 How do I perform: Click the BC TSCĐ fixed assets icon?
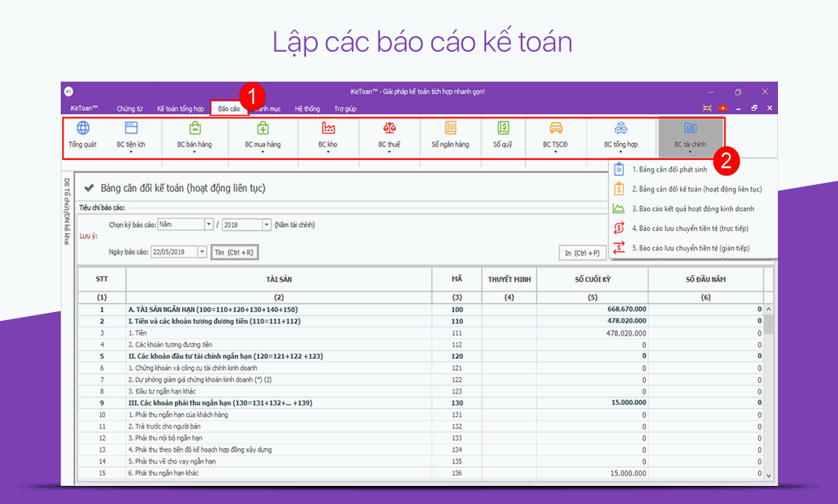(x=556, y=136)
